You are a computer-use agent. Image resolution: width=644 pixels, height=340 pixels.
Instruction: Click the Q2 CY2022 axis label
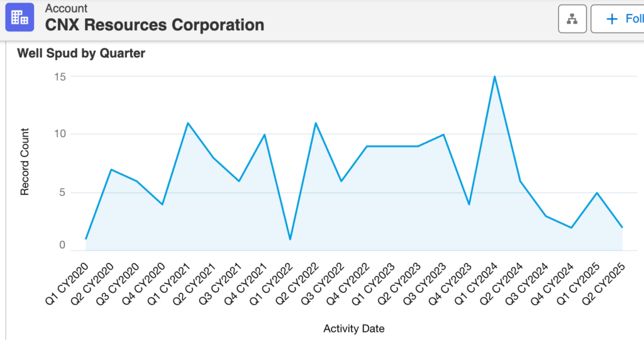(297, 283)
